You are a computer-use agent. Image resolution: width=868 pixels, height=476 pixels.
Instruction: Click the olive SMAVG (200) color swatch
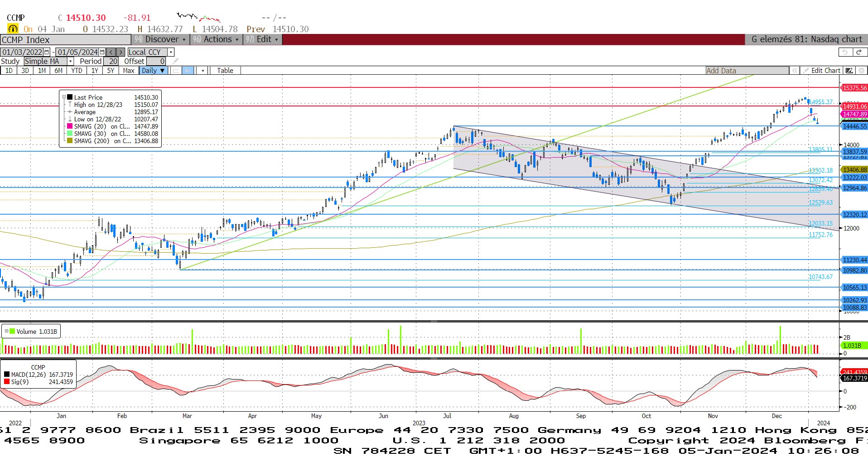[70, 140]
